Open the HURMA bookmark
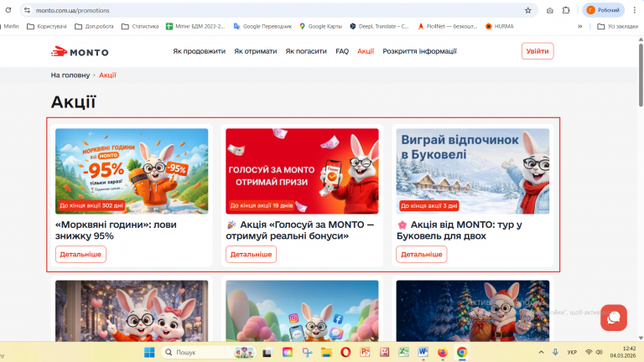Screen dimensions: 644x362 pos(500,26)
